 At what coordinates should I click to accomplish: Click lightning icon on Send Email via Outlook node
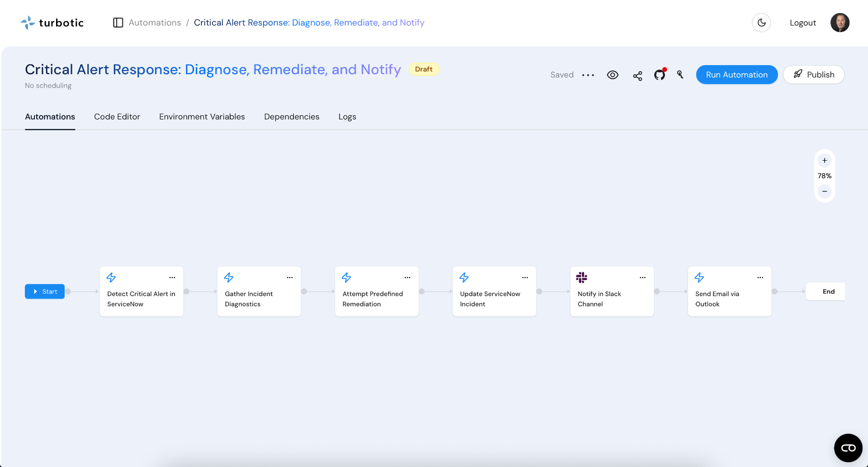pos(699,277)
